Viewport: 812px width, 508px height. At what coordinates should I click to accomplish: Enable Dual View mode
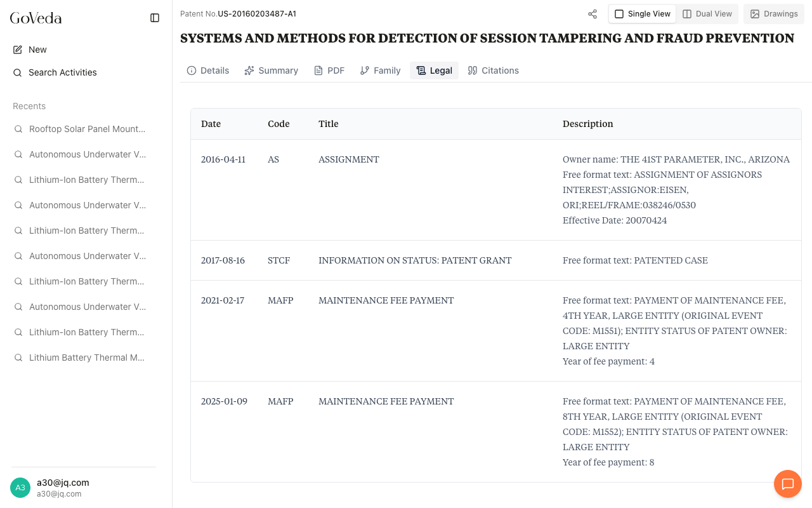(x=707, y=14)
